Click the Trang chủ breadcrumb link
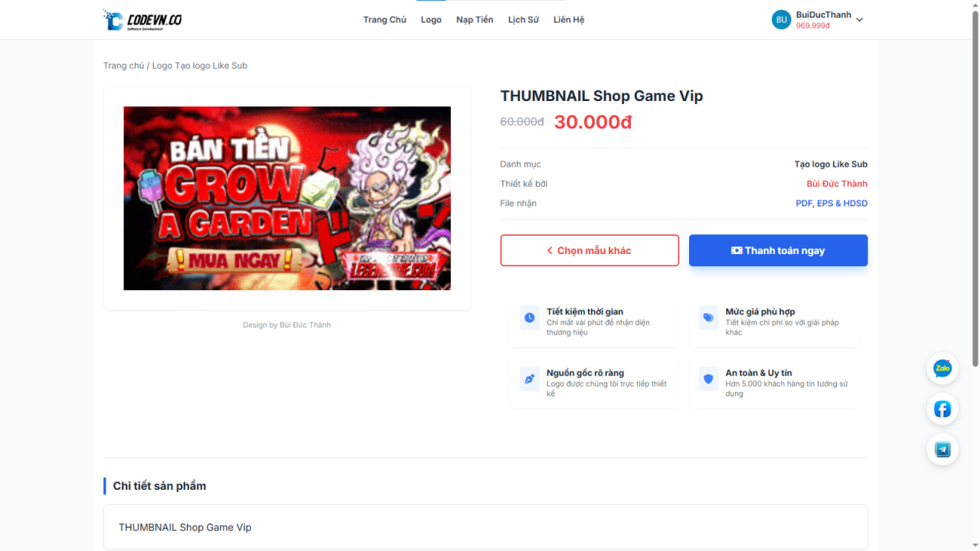 pos(124,66)
